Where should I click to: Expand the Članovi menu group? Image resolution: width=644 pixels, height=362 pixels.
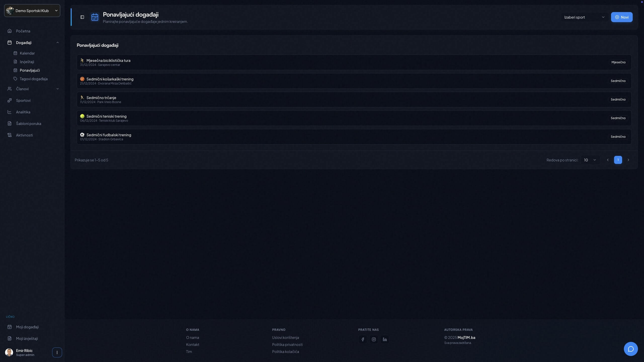click(x=58, y=89)
